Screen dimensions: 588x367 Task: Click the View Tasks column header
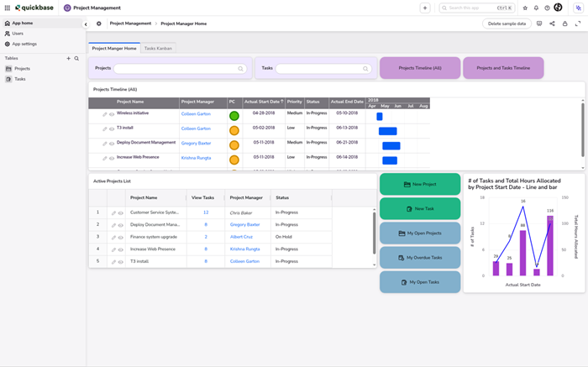(x=202, y=197)
